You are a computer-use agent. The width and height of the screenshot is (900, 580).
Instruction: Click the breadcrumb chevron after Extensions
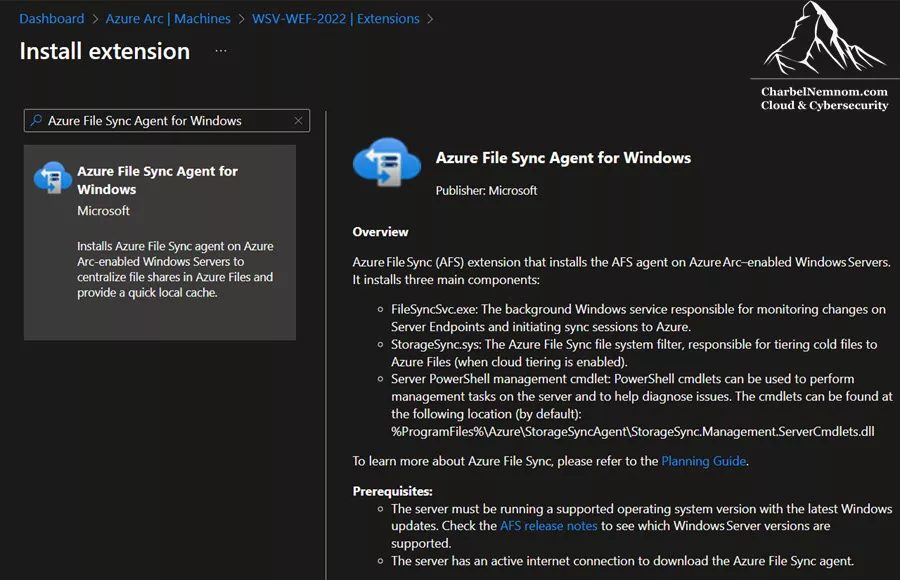430,19
